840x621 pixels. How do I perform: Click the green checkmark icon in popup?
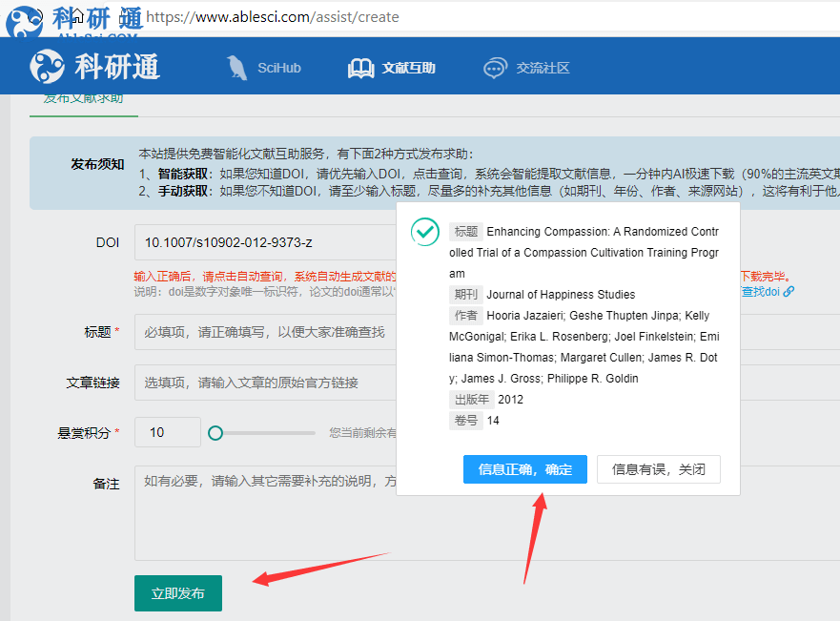click(424, 232)
